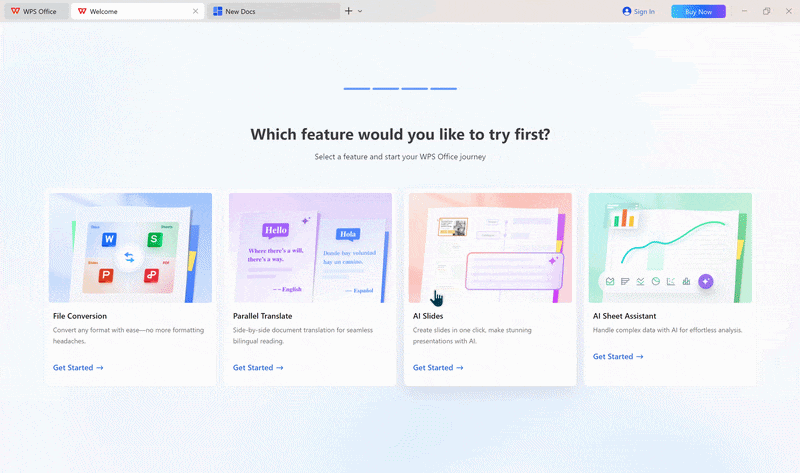Click Get Started under AI Slides
Screen dimensions: 800x473
[438, 367]
